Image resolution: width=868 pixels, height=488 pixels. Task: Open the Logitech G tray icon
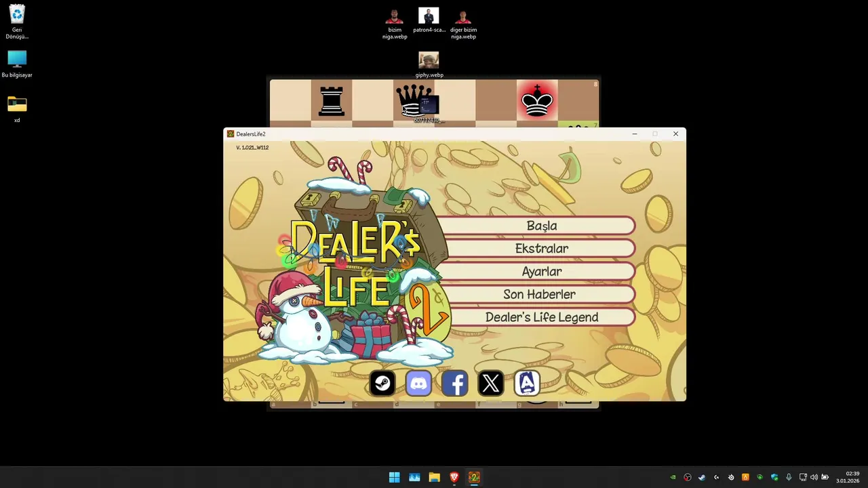(x=716, y=477)
